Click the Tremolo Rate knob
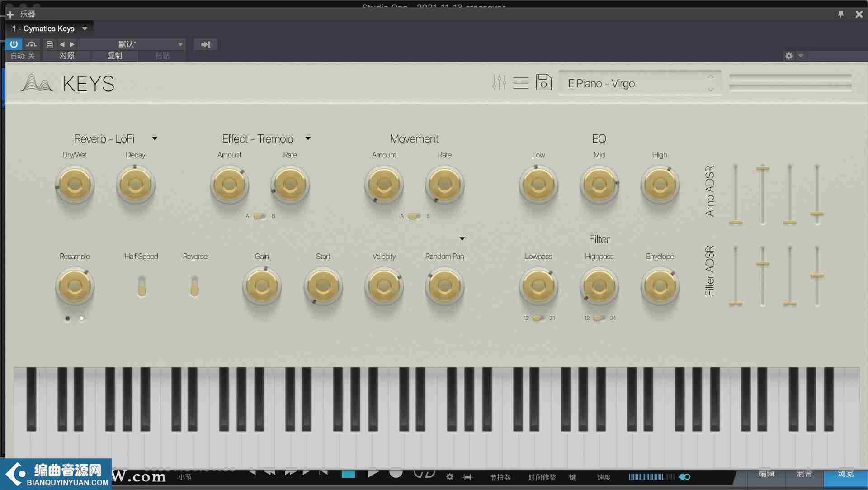868x490 pixels. tap(290, 185)
